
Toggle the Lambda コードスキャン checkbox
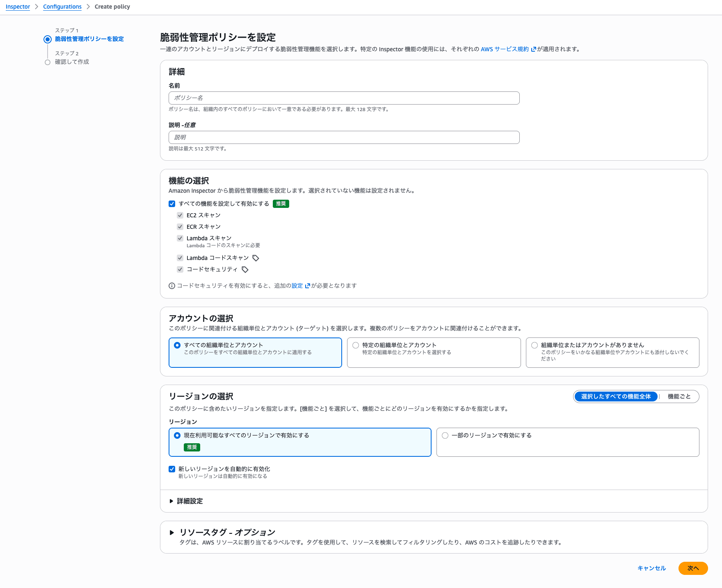coord(180,258)
